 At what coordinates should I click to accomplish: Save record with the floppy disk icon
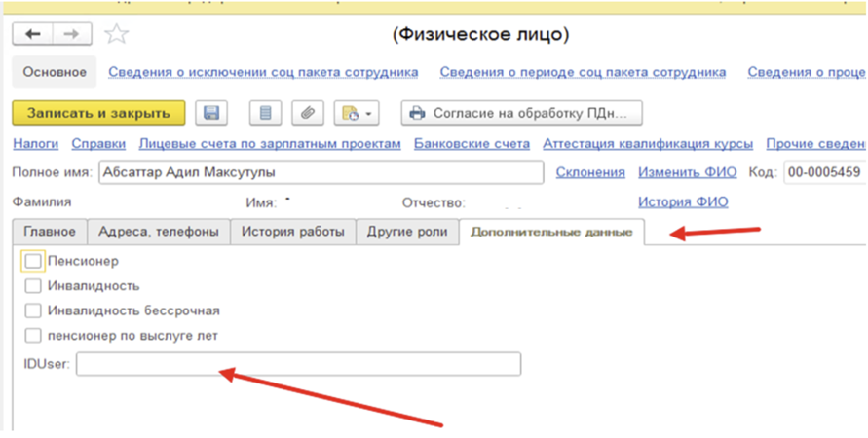(x=210, y=113)
